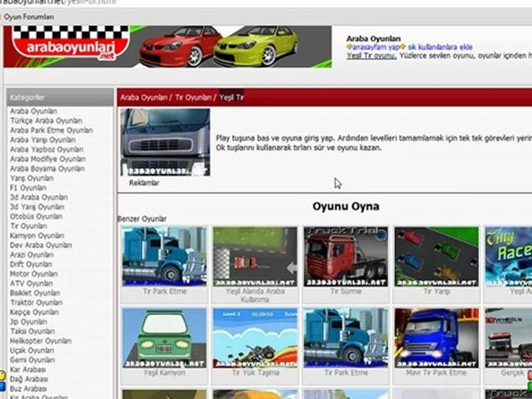The height and width of the screenshot is (399, 532).
Task: Click sık kullanılanlara ekle link
Action: [x=440, y=47]
